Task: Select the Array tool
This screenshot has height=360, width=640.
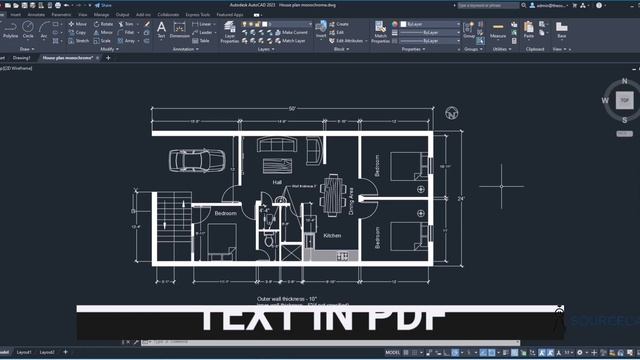Action: (127, 41)
